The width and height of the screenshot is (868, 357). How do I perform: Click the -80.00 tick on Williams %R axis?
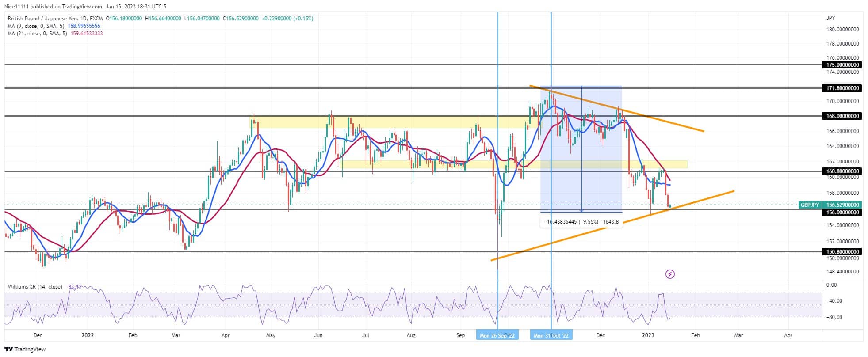click(834, 317)
